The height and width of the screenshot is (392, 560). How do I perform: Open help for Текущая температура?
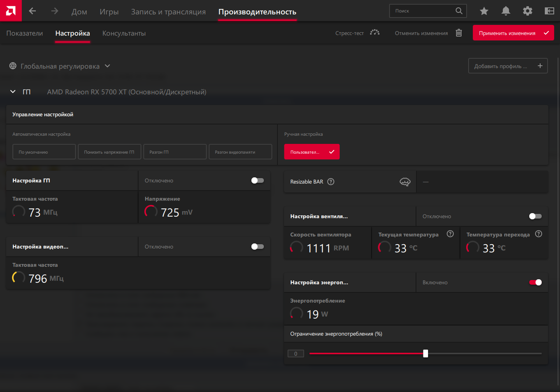(450, 234)
